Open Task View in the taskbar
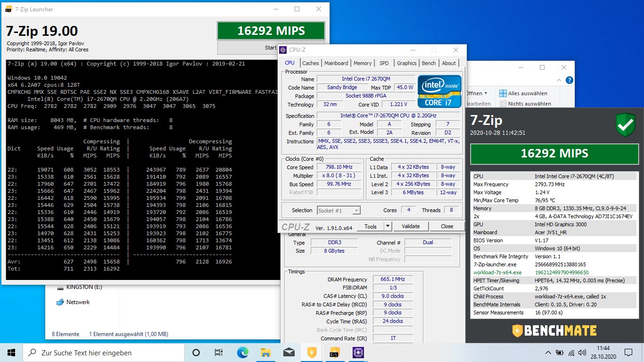The height and width of the screenshot is (362, 644). pyautogui.click(x=219, y=353)
